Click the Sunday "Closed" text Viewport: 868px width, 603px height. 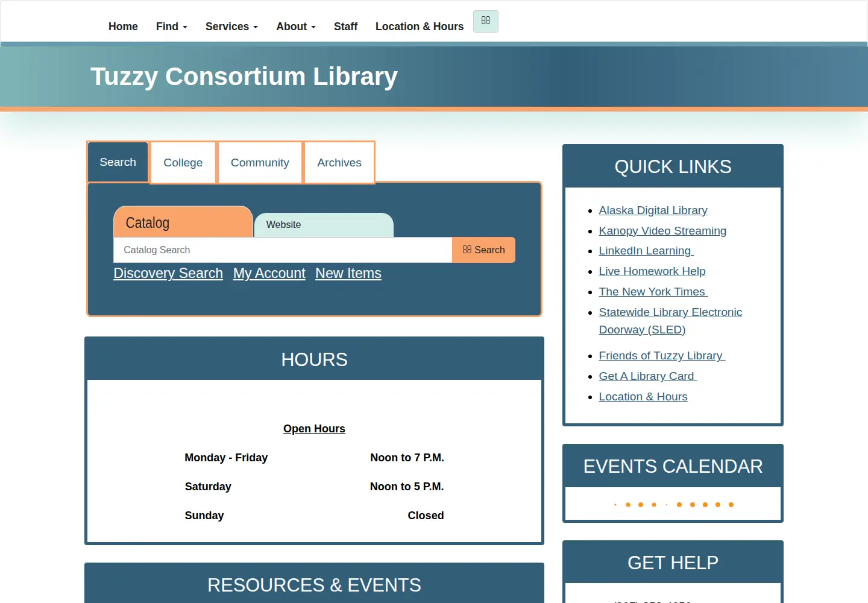coord(426,516)
